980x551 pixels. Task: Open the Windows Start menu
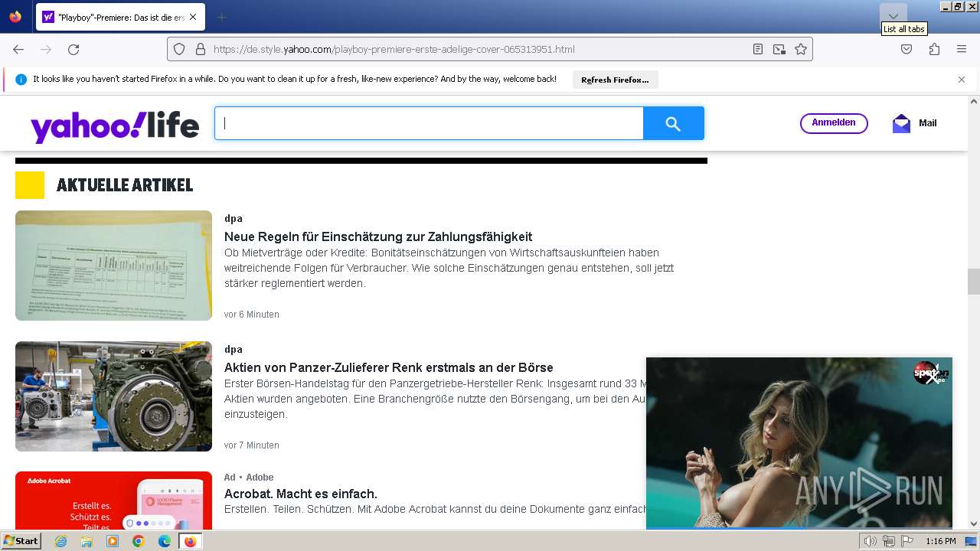(x=21, y=541)
